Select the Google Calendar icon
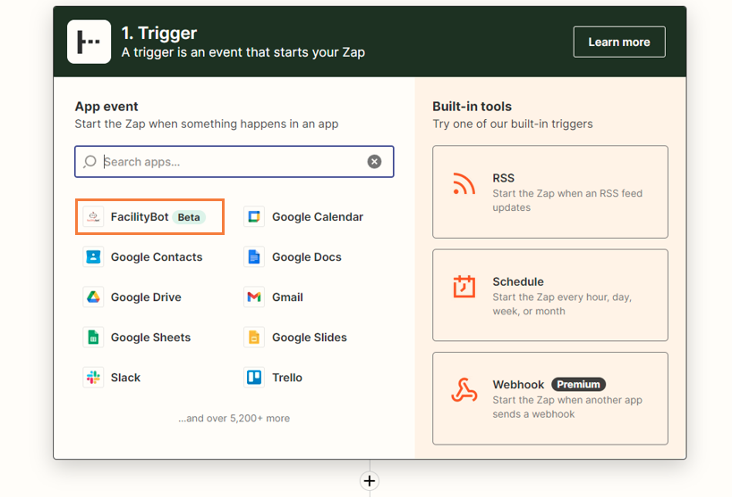The image size is (733, 500). click(x=254, y=217)
